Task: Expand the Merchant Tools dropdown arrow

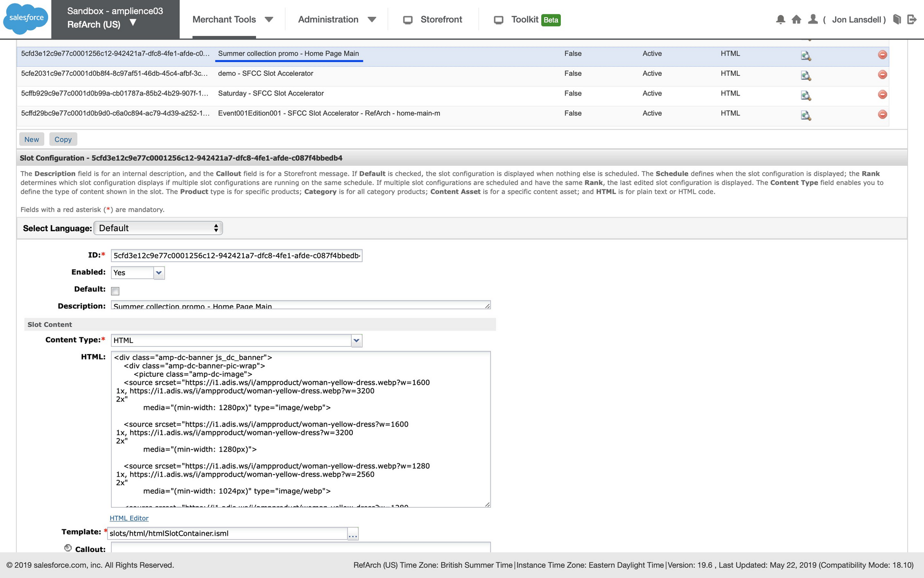Action: (x=269, y=20)
